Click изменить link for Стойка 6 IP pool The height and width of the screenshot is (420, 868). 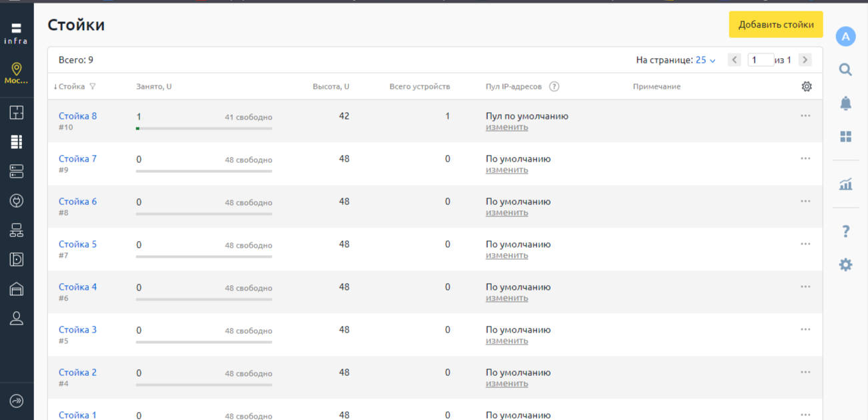point(506,212)
